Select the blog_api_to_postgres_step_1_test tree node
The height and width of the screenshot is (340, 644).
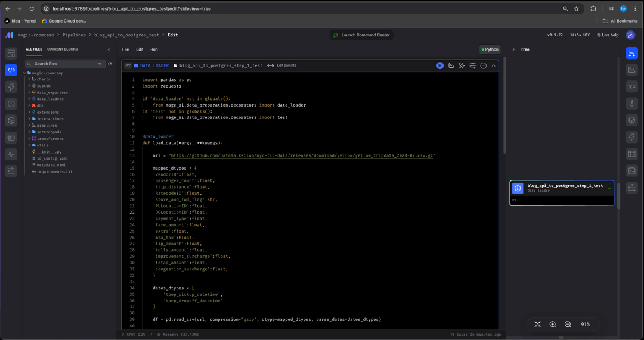click(562, 193)
